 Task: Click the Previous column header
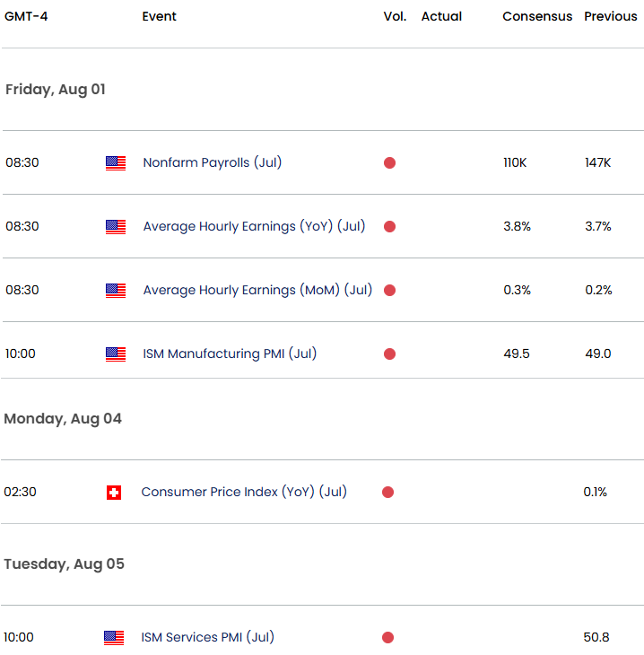tap(611, 16)
